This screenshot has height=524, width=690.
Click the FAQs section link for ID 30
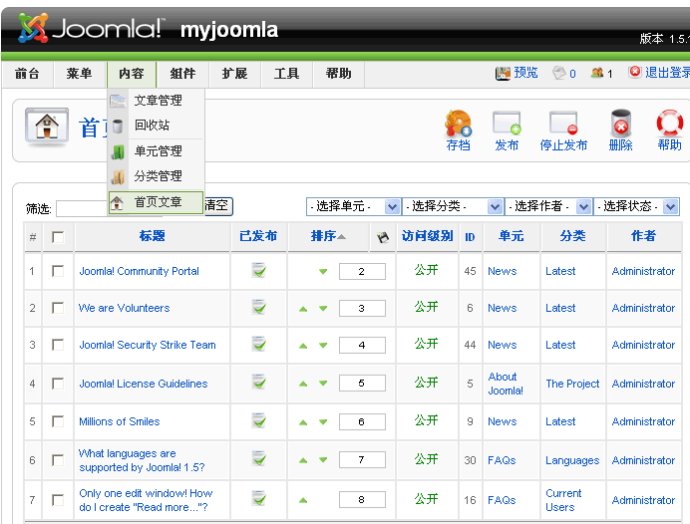pos(502,460)
